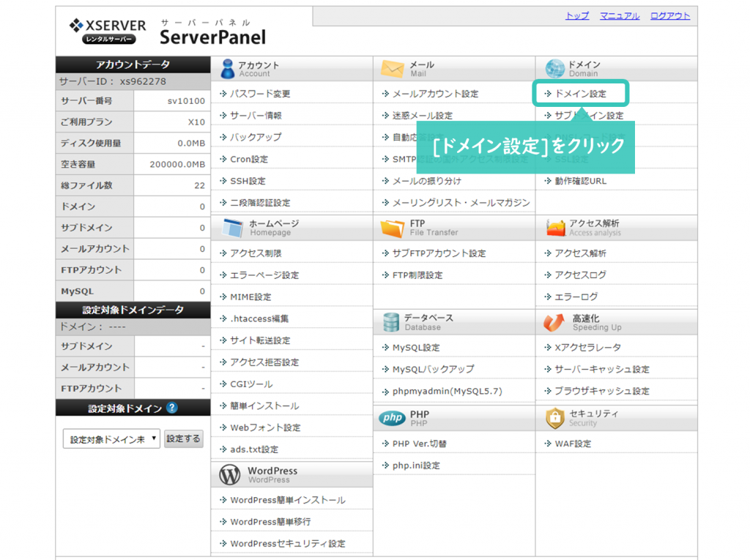Open the トップ link
The image size is (750, 560).
tap(577, 16)
